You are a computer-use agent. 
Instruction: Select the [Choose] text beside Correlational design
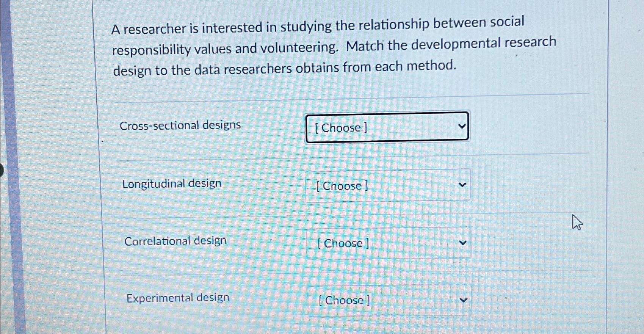pos(343,243)
